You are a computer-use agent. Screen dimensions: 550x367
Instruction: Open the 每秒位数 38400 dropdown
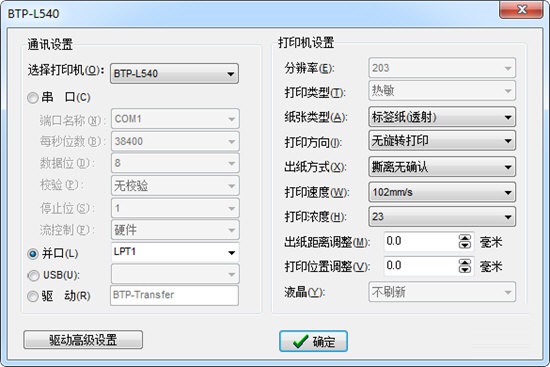tap(175, 141)
